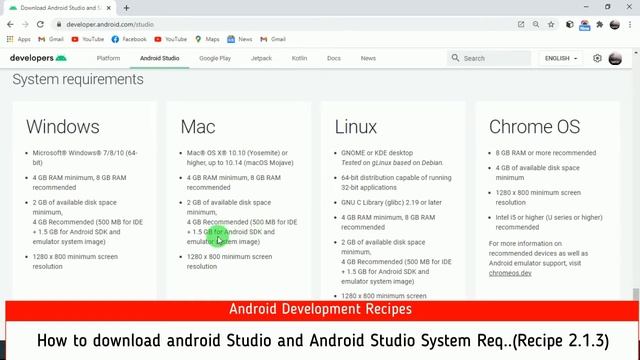Viewport: 640px width, 360px height.
Task: Open the News bookmark
Action: click(x=240, y=39)
